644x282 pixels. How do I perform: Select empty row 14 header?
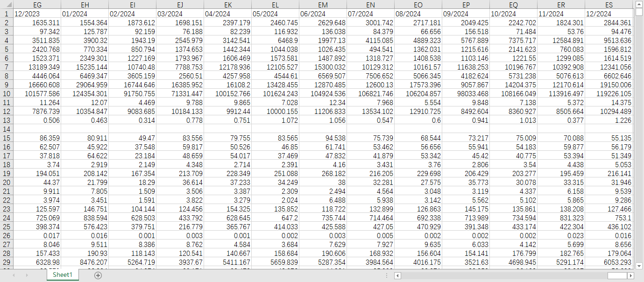coord(7,129)
